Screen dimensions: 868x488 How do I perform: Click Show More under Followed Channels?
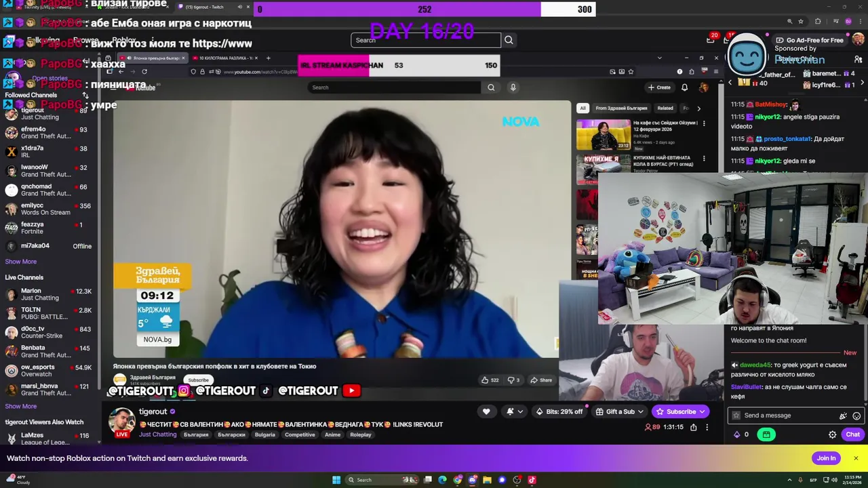(21, 262)
